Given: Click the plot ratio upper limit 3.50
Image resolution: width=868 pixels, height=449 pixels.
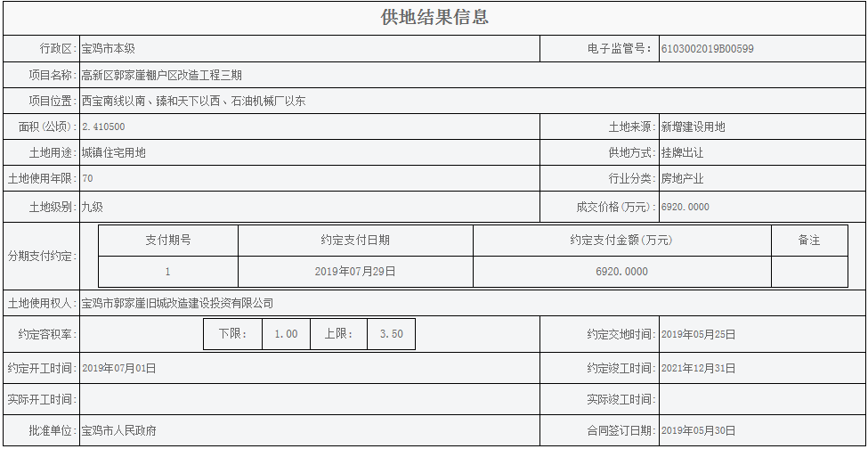Looking at the screenshot, I should [391, 334].
